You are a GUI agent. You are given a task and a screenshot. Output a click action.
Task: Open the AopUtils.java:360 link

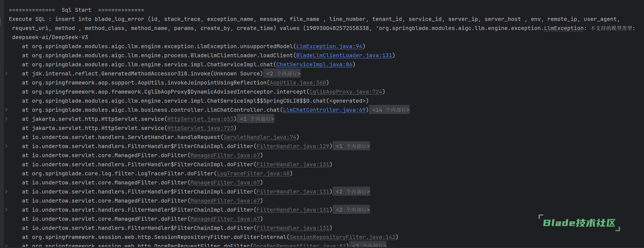point(298,83)
